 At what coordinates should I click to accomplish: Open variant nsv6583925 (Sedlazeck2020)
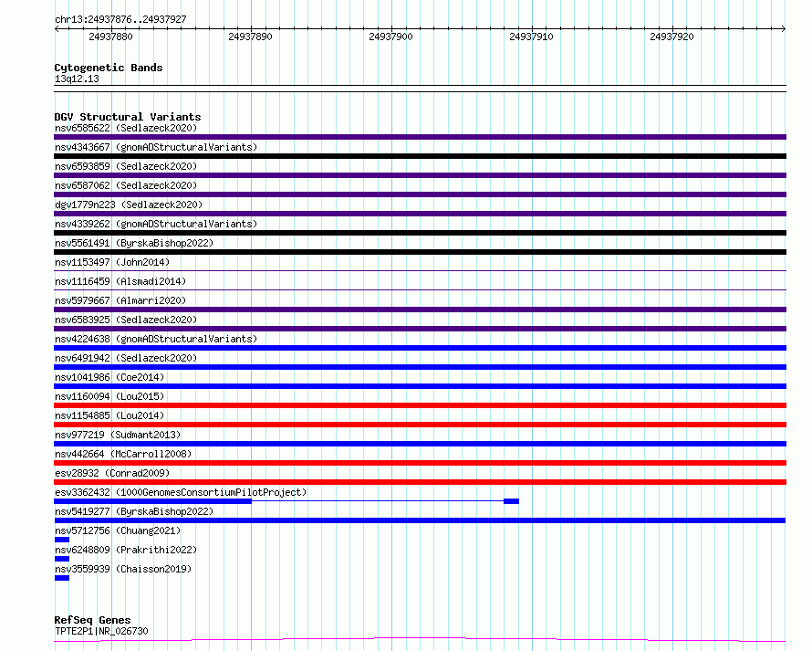126,320
